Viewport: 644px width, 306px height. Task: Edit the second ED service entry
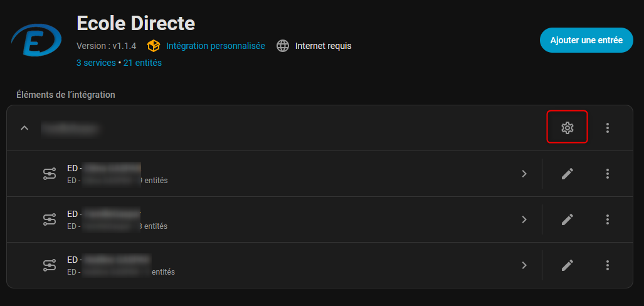point(567,219)
